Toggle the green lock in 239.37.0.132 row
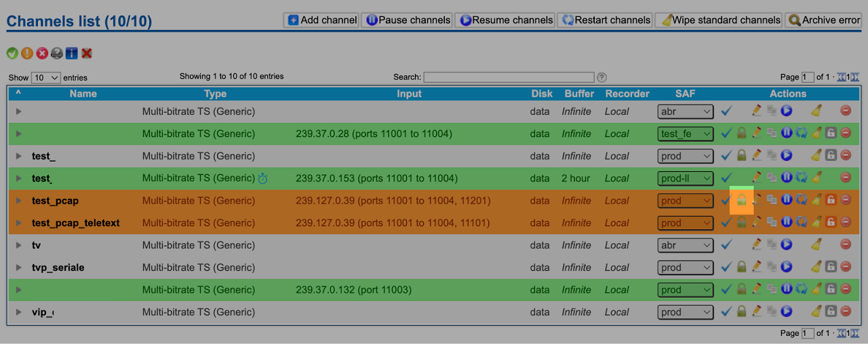This screenshot has height=344, width=868. coord(742,290)
